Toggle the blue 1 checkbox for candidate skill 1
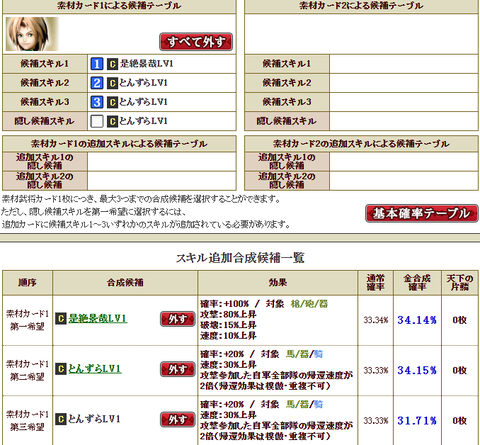This screenshot has width=480, height=445. coord(97,64)
